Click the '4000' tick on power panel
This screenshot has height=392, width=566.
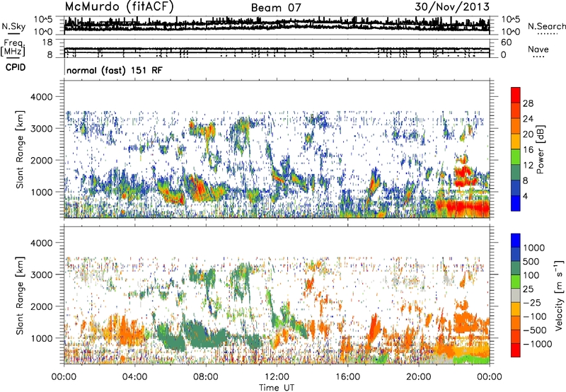pyautogui.click(x=42, y=97)
